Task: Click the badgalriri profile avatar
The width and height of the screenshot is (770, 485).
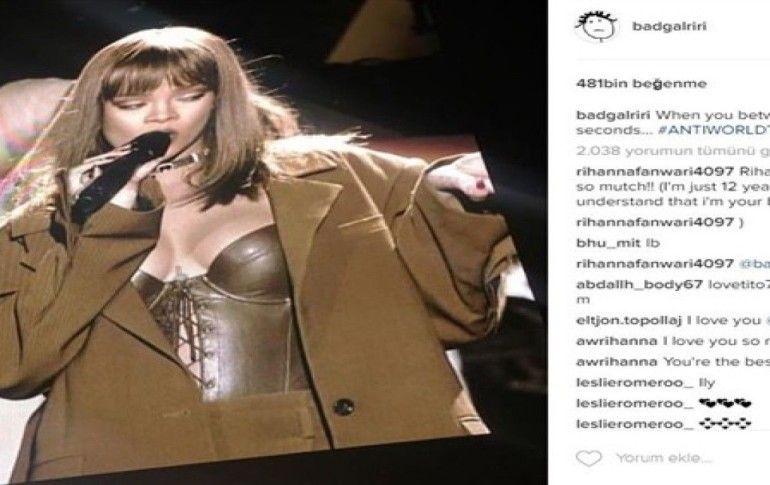Action: point(596,26)
